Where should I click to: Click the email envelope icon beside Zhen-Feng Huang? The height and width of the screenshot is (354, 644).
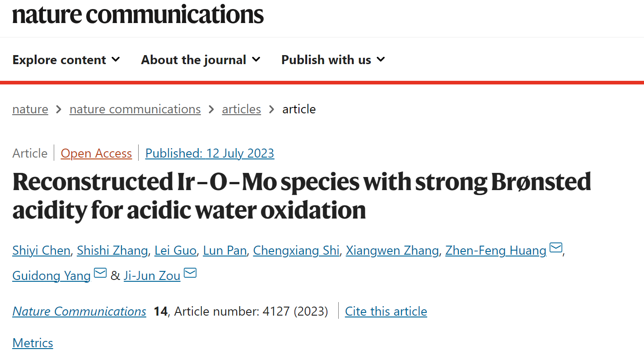pos(556,248)
